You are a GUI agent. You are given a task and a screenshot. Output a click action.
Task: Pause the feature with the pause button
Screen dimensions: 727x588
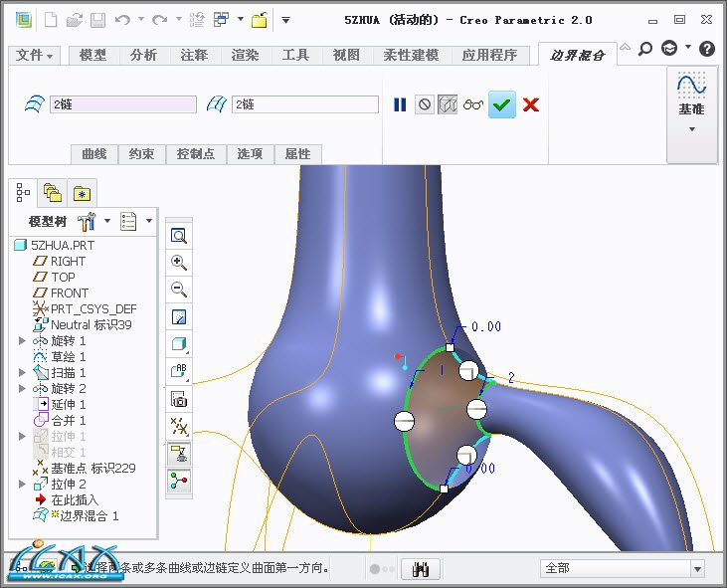(x=400, y=104)
